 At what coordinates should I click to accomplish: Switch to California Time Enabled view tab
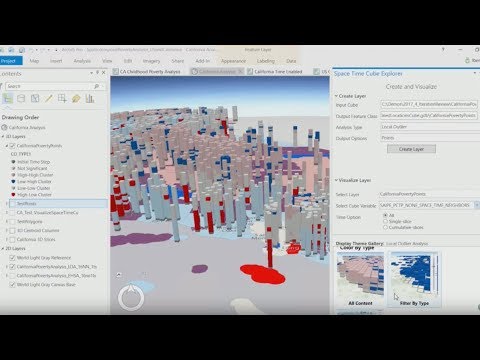(x=275, y=72)
